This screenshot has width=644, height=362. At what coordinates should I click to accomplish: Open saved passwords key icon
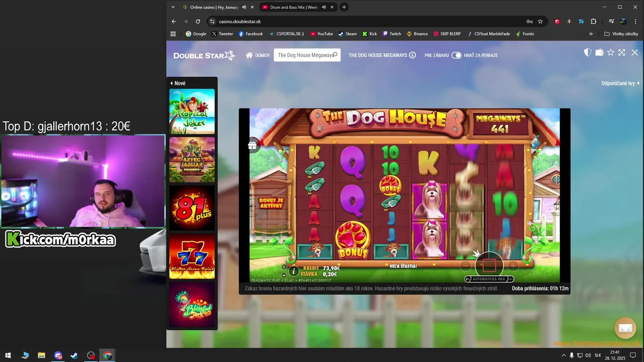(x=529, y=22)
